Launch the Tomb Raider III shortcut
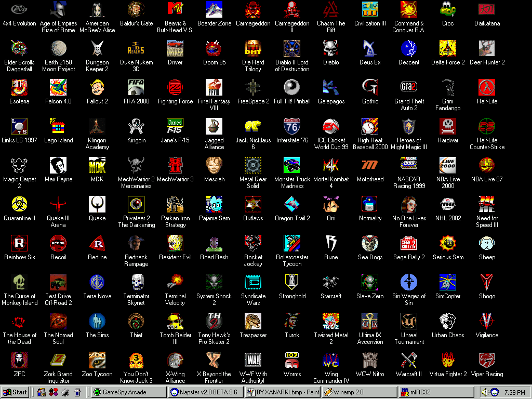532x399 pixels. click(175, 321)
